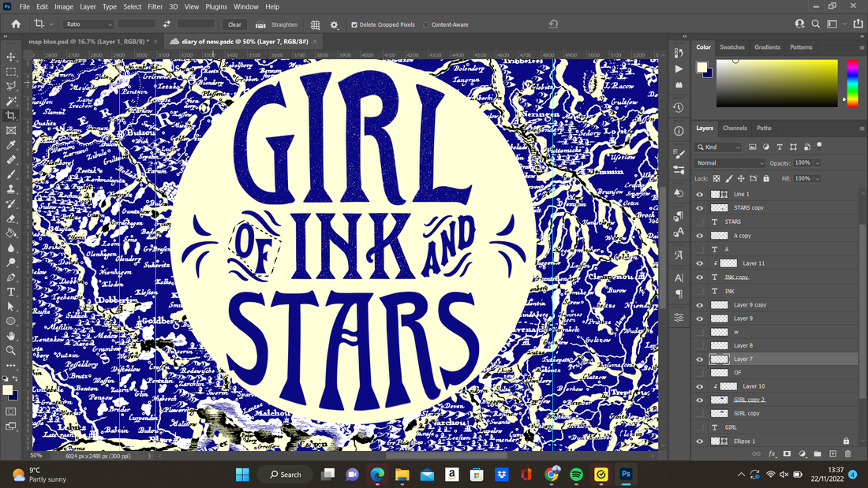The image size is (868, 488).
Task: Add a layer mask icon
Action: 787,453
